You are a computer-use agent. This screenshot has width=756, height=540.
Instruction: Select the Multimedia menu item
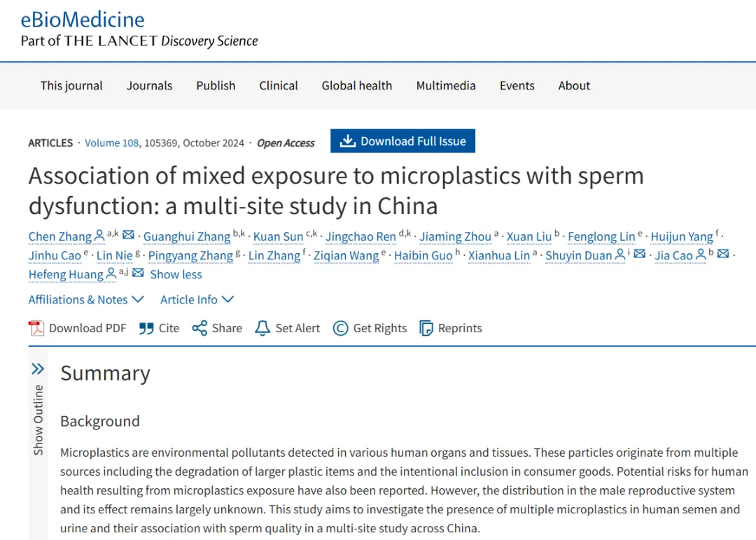pyautogui.click(x=446, y=85)
